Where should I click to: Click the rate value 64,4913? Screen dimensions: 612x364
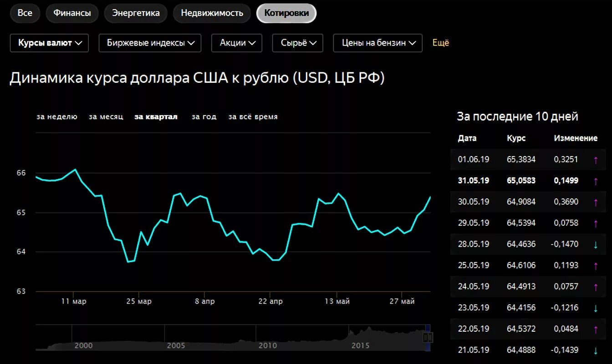click(x=521, y=287)
